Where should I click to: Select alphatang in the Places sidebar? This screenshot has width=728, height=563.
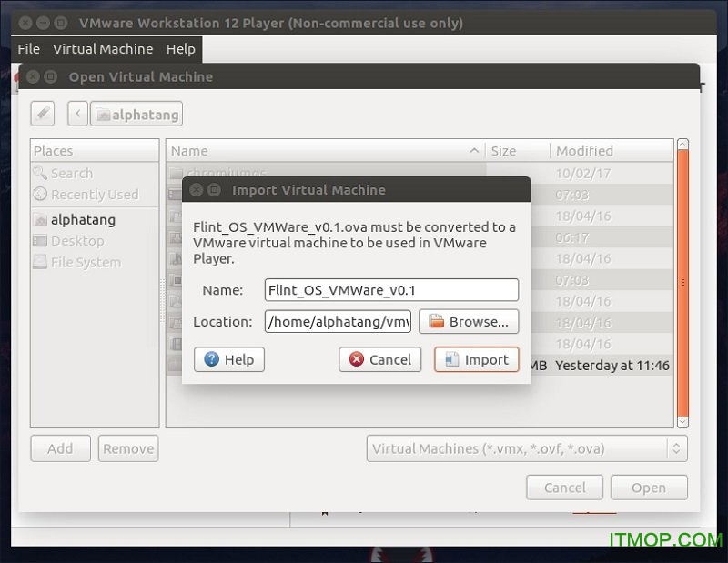point(95,219)
